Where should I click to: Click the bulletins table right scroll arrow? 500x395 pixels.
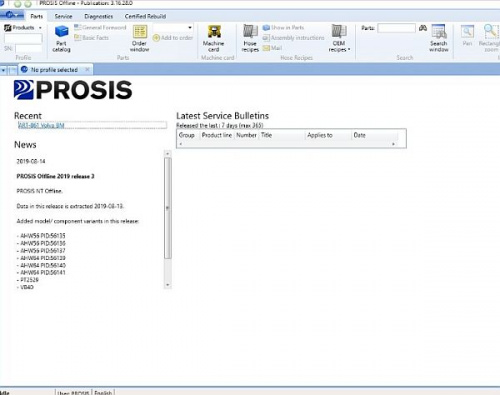(393, 144)
